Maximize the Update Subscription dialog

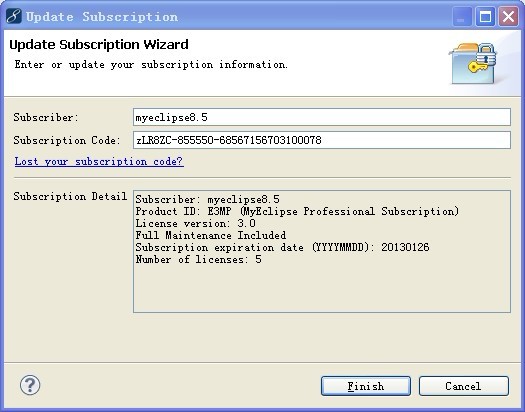coord(485,16)
